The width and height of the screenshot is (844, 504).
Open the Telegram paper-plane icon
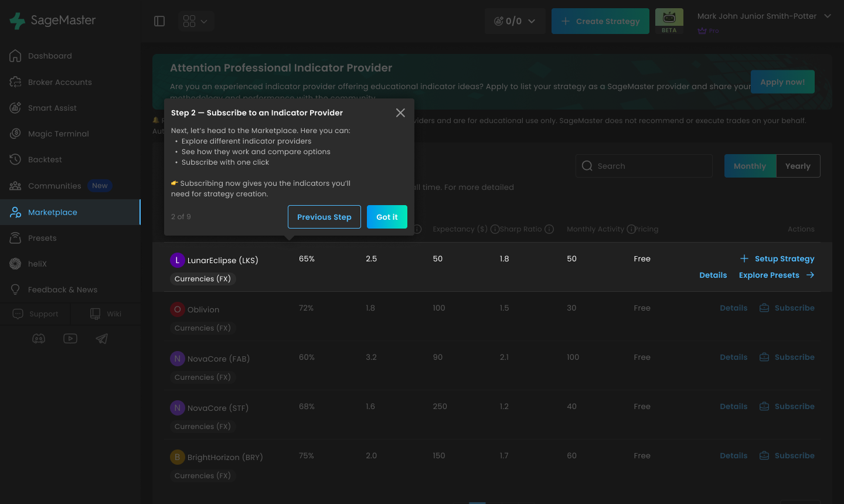[x=102, y=339]
